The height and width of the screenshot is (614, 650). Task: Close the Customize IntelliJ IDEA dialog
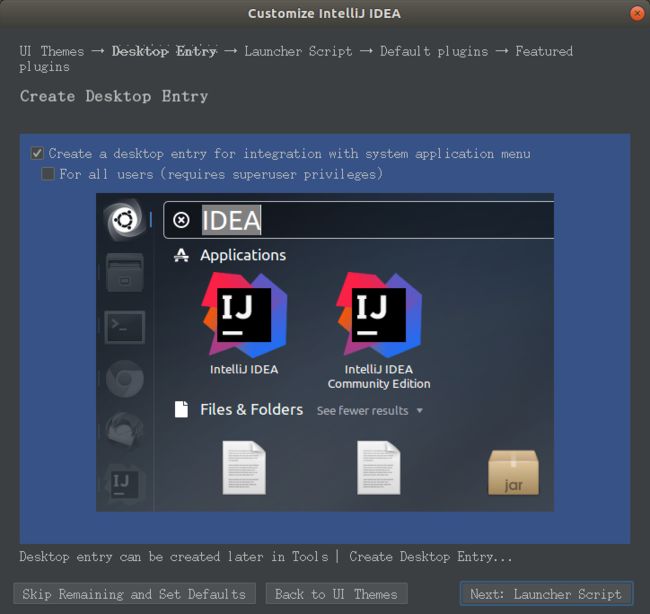point(637,13)
